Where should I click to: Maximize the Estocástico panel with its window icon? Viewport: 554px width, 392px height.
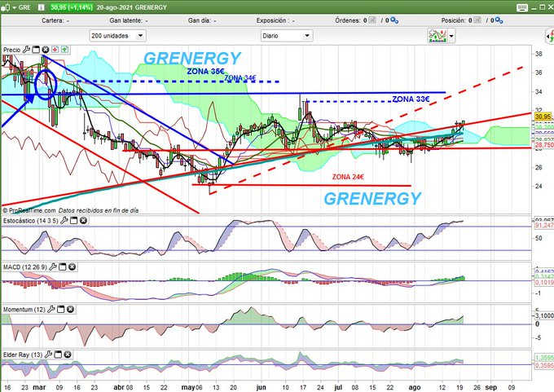click(x=73, y=221)
